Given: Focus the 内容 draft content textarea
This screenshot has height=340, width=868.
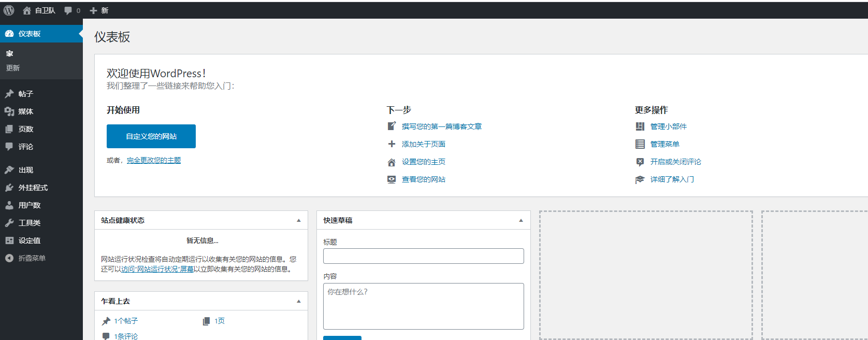Looking at the screenshot, I should coord(424,306).
